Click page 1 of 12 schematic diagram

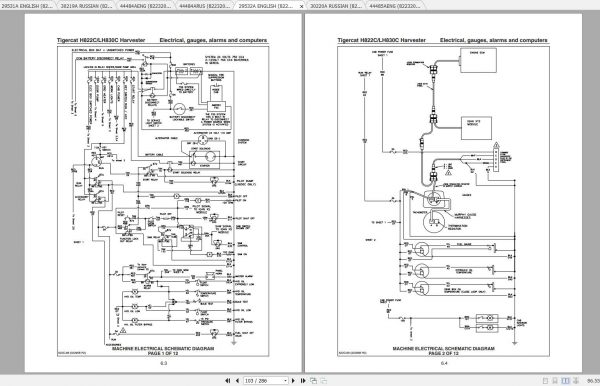[163, 201]
